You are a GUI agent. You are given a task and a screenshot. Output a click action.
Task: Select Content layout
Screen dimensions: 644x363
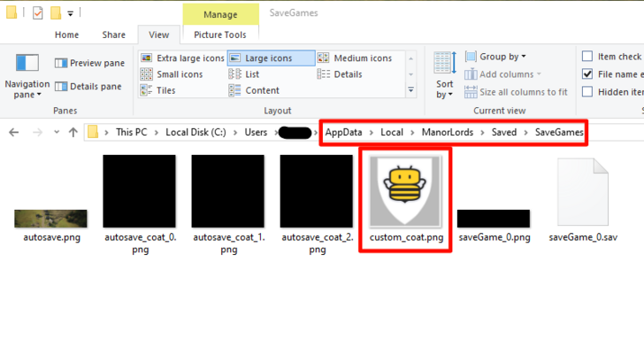[254, 90]
